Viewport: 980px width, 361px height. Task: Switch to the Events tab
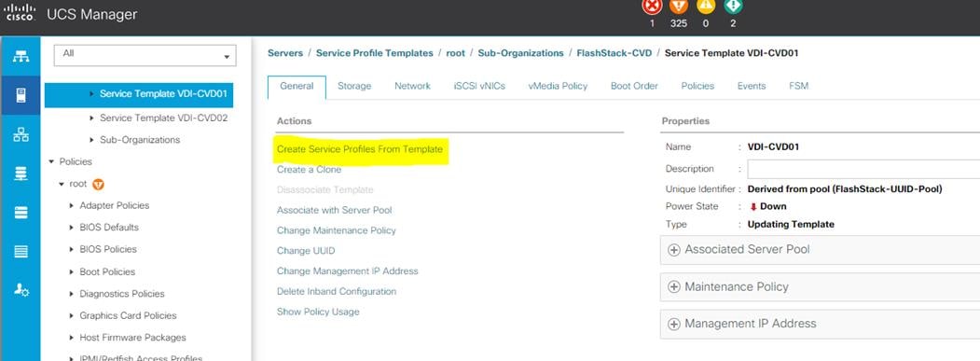pyautogui.click(x=752, y=87)
